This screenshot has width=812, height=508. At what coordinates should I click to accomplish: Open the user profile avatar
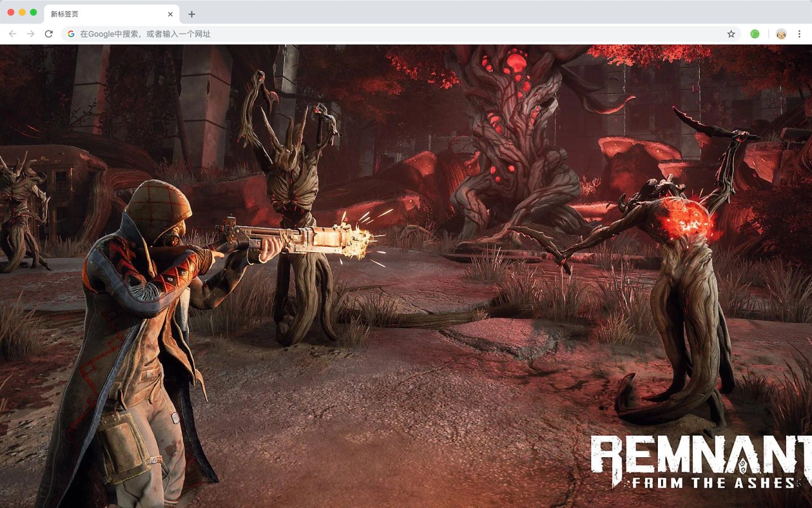[781, 34]
